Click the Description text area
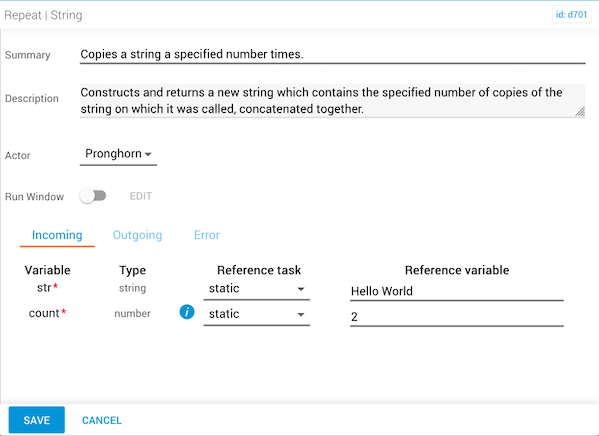Image resolution: width=599 pixels, height=436 pixels. [332, 100]
